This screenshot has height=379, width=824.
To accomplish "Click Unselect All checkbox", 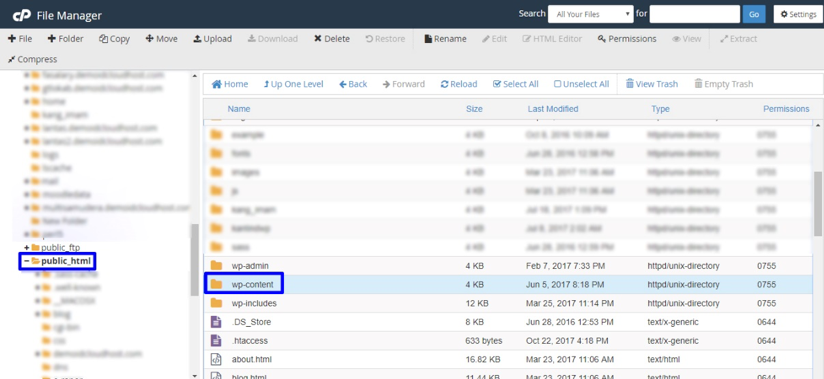I will pos(582,84).
